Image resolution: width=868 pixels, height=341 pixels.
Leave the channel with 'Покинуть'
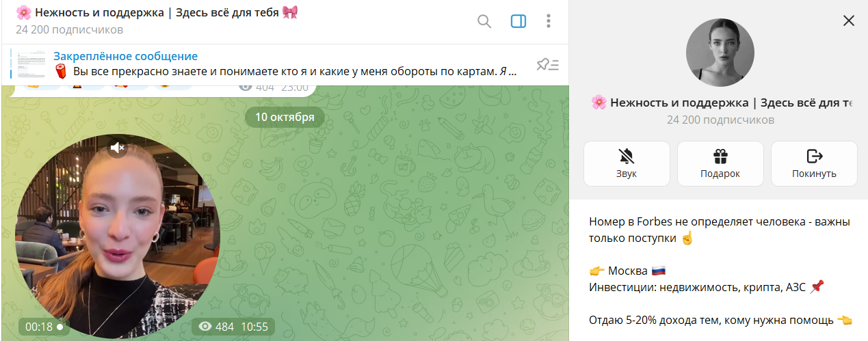814,163
